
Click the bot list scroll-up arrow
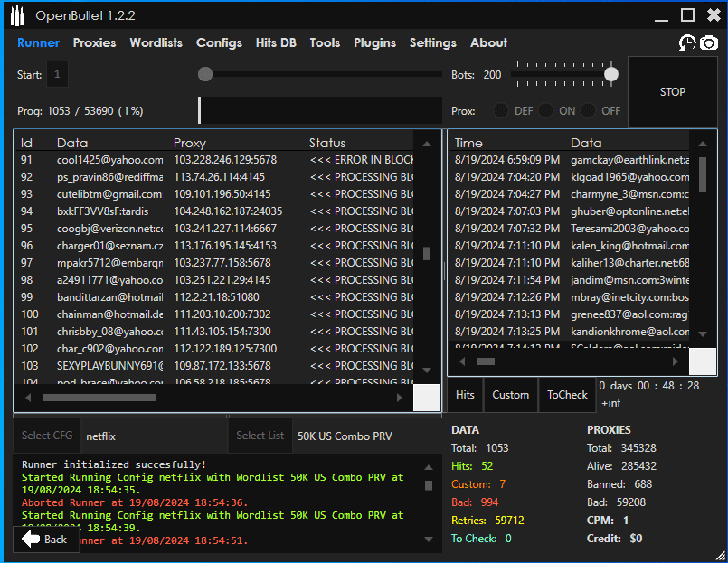427,143
